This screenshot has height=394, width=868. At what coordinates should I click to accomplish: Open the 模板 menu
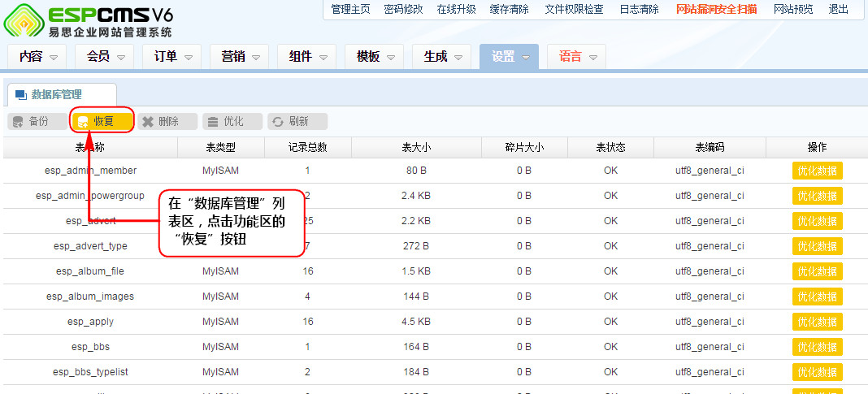tap(375, 56)
